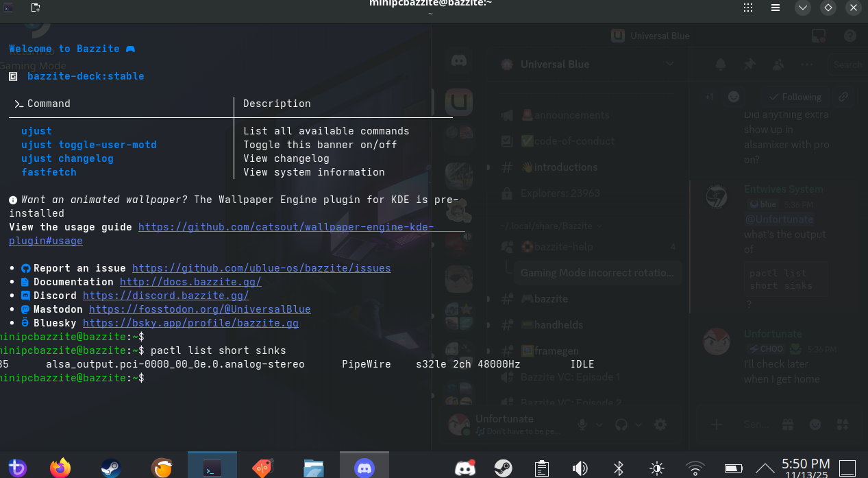
Task: Collapse the ~/.local/share/Bazzite category
Action: pos(551,226)
